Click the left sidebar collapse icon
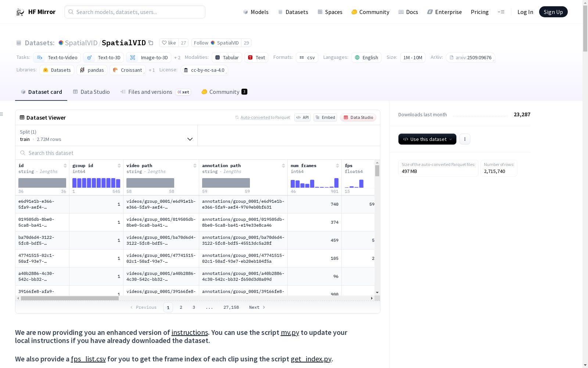Screen dimensions: 588x368 pyautogui.click(x=2, y=114)
